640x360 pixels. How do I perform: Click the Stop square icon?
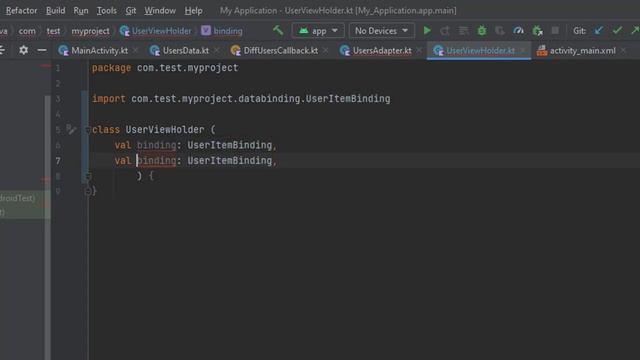tap(555, 31)
